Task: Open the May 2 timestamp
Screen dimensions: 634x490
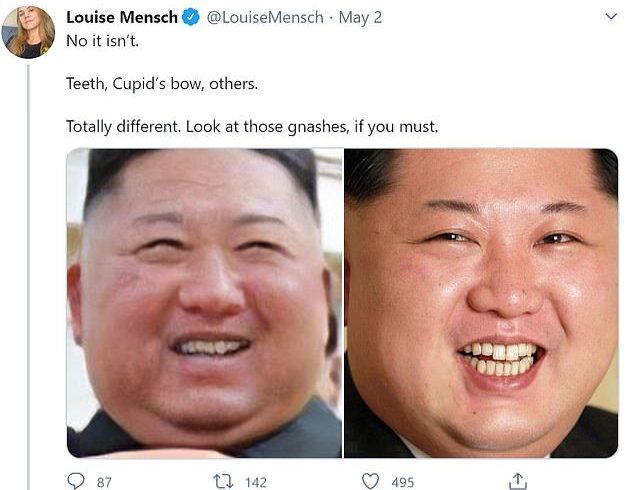Action: point(360,17)
